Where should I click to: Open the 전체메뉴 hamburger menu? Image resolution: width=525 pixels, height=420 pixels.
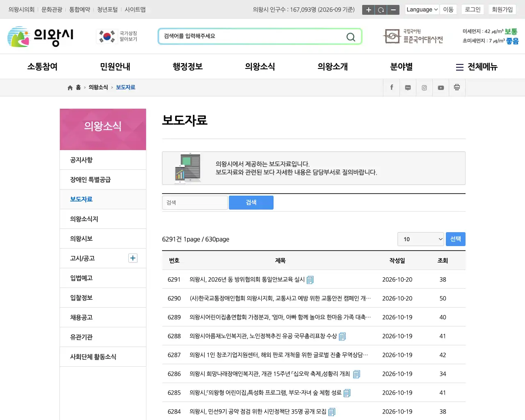point(477,67)
